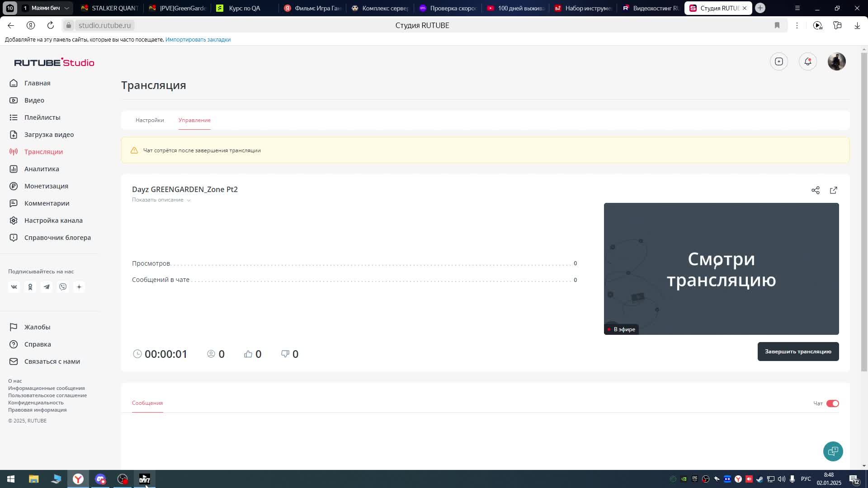Image resolution: width=868 pixels, height=488 pixels.
Task: Reload the page with refresh icon
Action: [51, 25]
